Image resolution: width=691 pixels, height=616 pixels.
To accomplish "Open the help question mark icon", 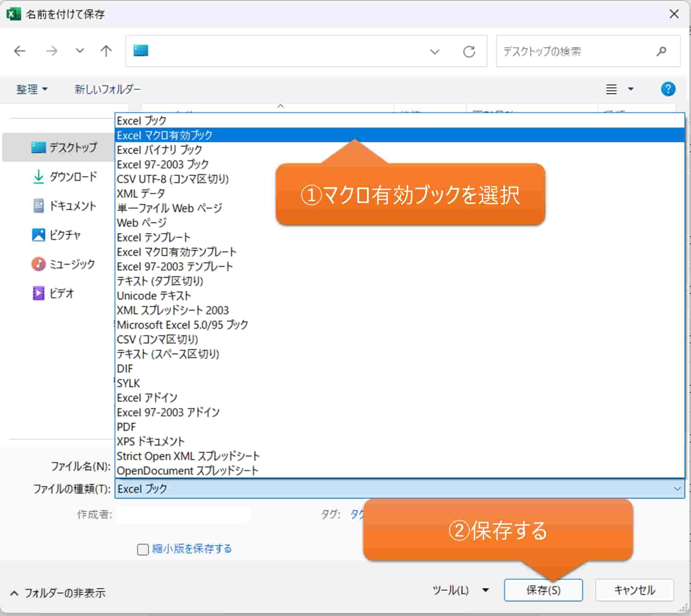I will (668, 89).
